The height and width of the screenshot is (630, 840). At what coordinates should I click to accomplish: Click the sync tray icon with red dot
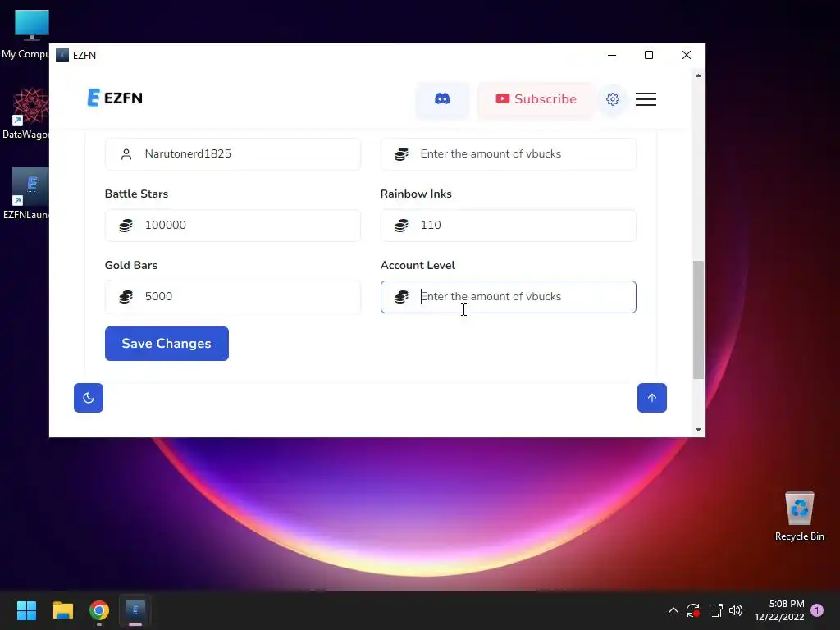coord(693,610)
